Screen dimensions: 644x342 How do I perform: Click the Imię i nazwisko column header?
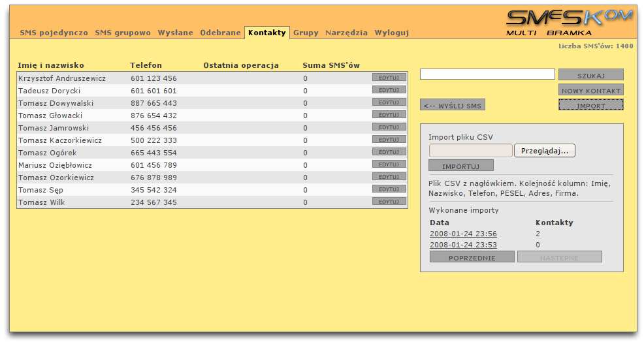click(x=51, y=65)
